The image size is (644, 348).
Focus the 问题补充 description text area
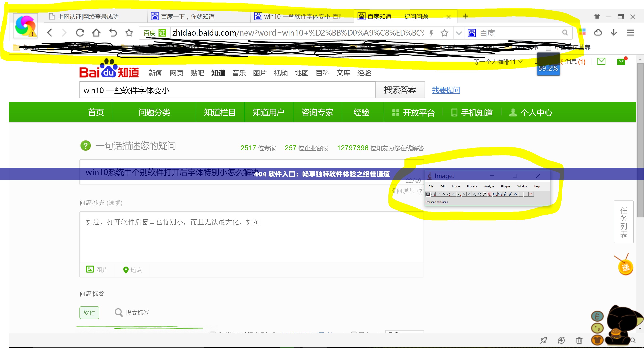[x=251, y=237]
